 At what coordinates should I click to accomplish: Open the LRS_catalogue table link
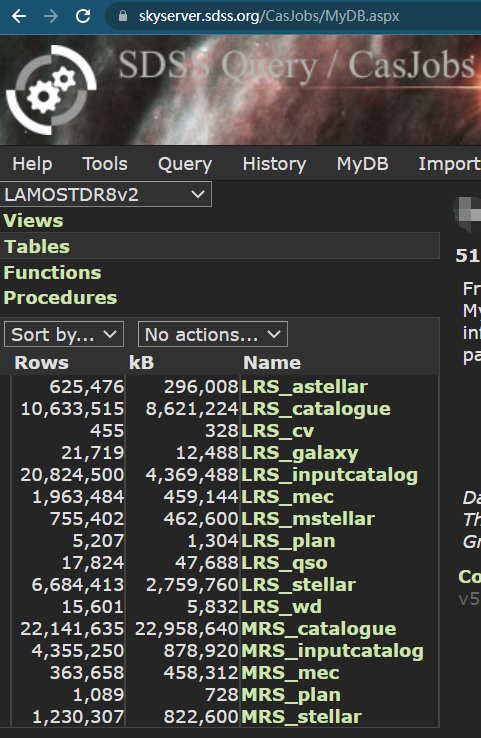[x=316, y=409]
